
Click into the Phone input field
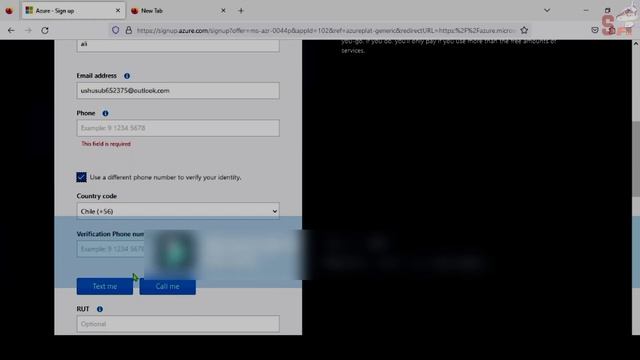pos(178,128)
